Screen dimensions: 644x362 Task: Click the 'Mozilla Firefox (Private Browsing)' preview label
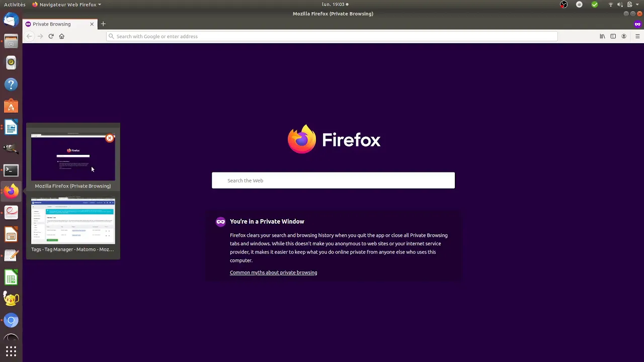tap(73, 186)
